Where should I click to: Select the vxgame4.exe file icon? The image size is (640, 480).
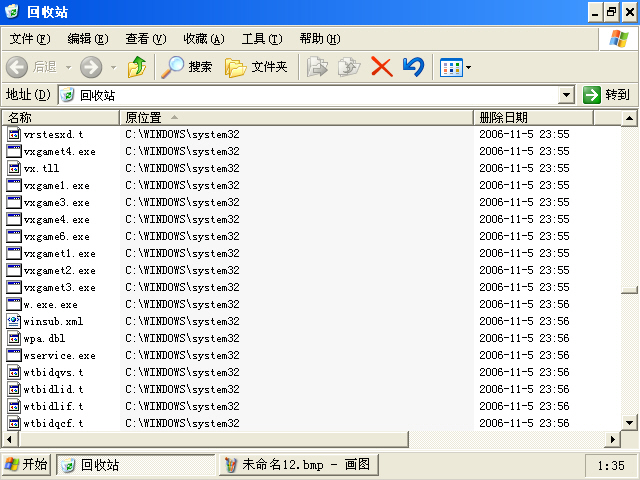[x=14, y=219]
